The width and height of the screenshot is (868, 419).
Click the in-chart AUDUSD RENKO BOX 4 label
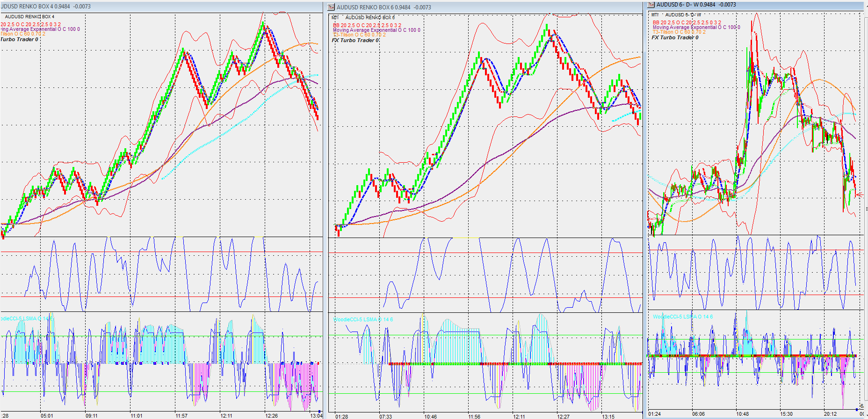tap(29, 17)
